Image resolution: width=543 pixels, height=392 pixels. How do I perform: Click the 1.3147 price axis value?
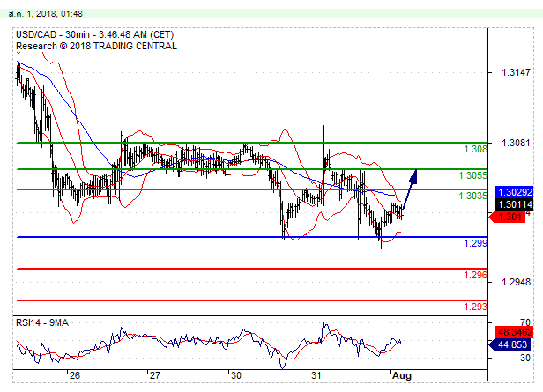point(516,72)
